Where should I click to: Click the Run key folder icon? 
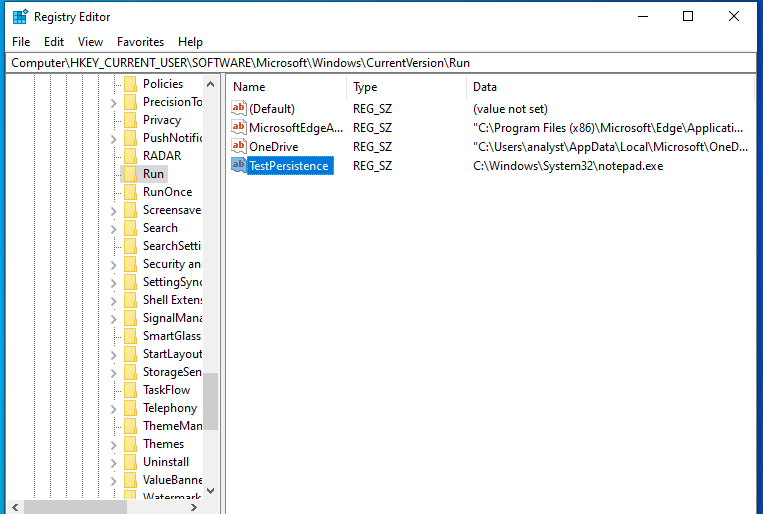[x=129, y=174]
